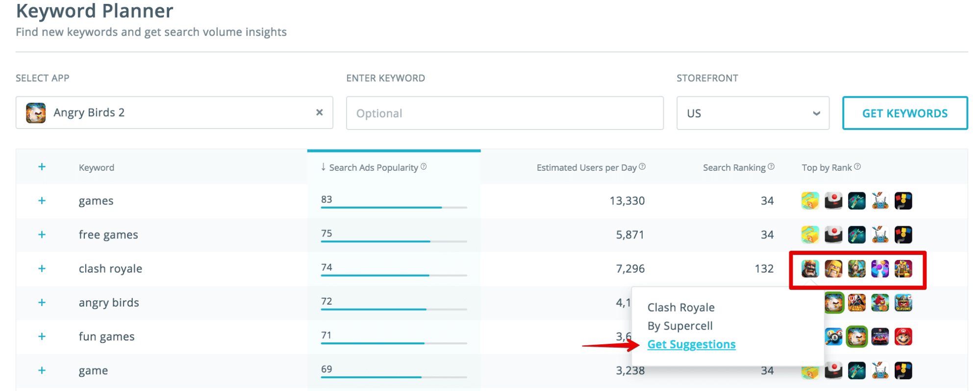Click the '7,296' estimated users value

pyautogui.click(x=630, y=269)
